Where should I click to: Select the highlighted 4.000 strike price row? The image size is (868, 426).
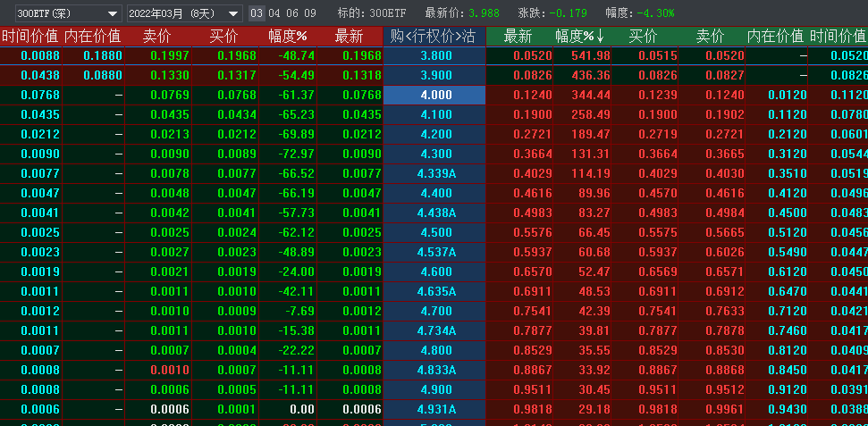point(435,95)
